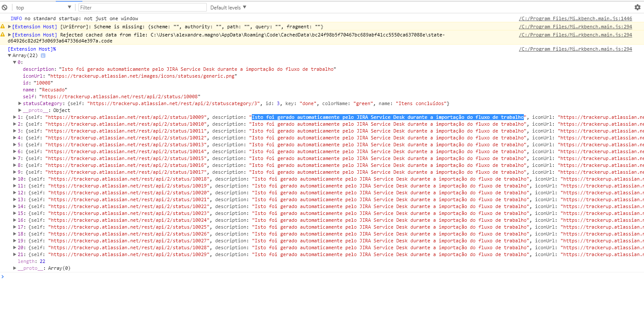Collapse the Array(22) tree
Image resolution: width=644 pixels, height=323 pixels.
coord(9,55)
